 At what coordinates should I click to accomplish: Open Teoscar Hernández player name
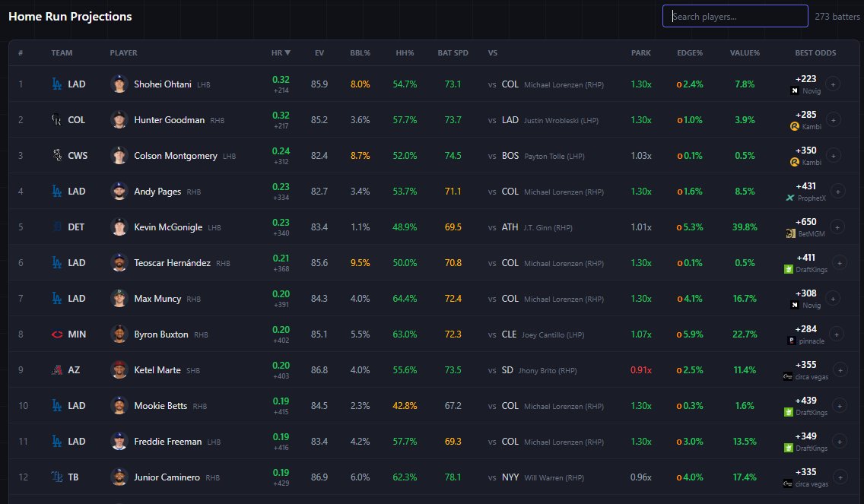(x=173, y=263)
